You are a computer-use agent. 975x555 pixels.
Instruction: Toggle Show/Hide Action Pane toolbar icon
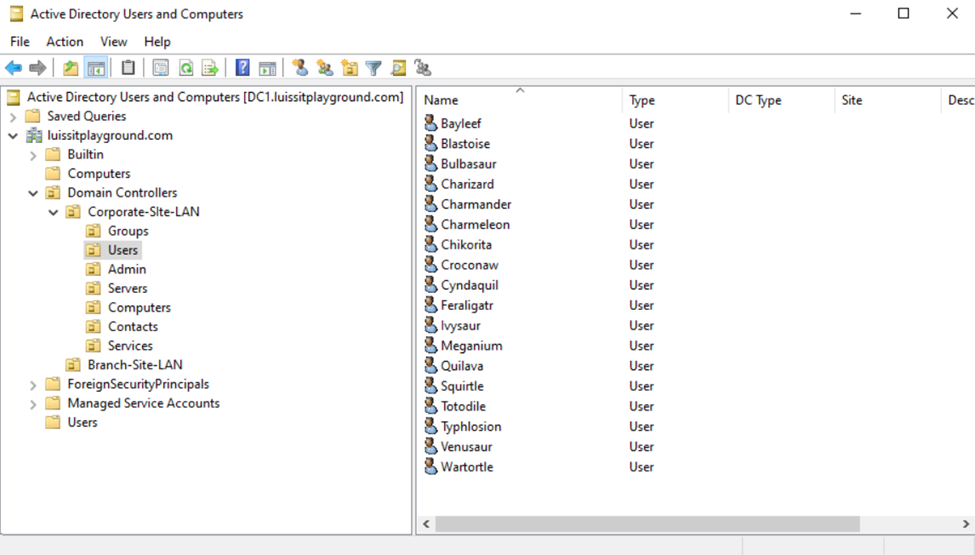pyautogui.click(x=267, y=68)
